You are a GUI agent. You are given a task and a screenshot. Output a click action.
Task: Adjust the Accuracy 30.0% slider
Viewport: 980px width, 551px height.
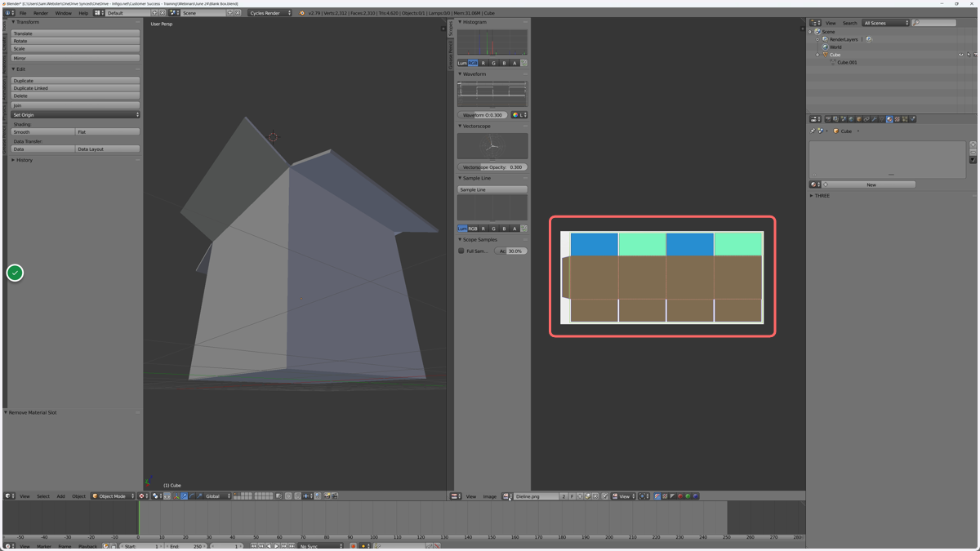[x=511, y=251]
